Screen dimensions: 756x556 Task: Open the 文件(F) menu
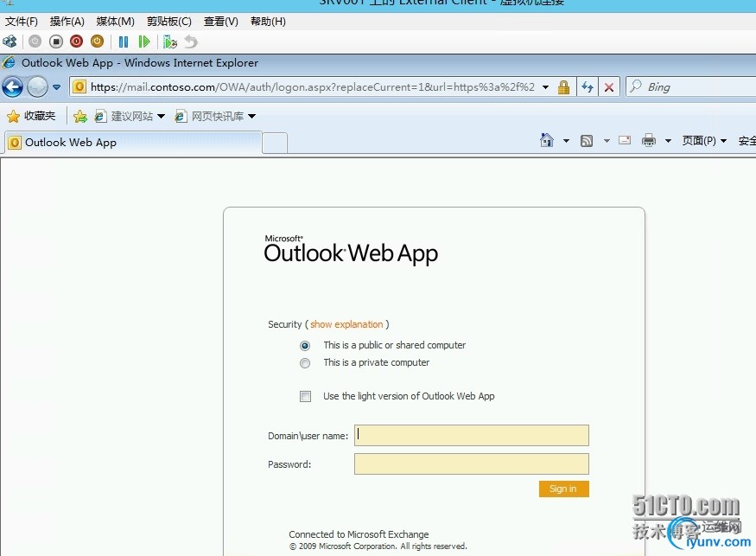pyautogui.click(x=22, y=22)
